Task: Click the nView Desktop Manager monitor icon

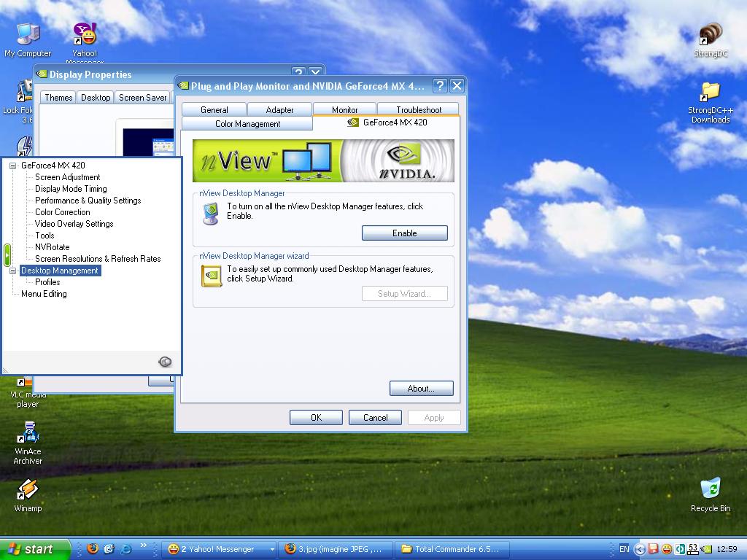Action: pos(211,214)
